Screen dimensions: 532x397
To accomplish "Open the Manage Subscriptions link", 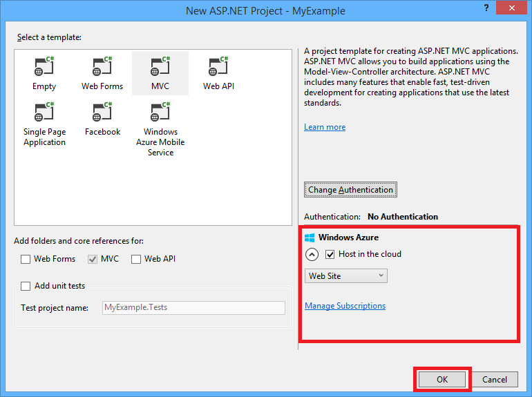I will tap(345, 306).
